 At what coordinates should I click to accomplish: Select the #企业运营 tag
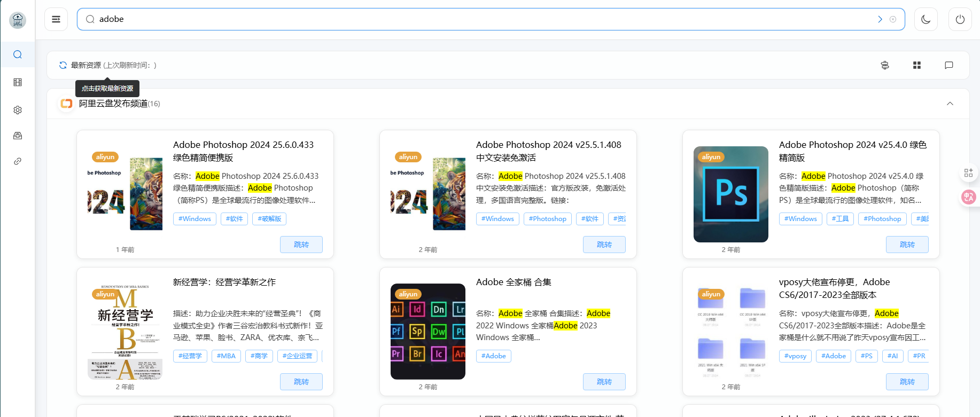[298, 356]
